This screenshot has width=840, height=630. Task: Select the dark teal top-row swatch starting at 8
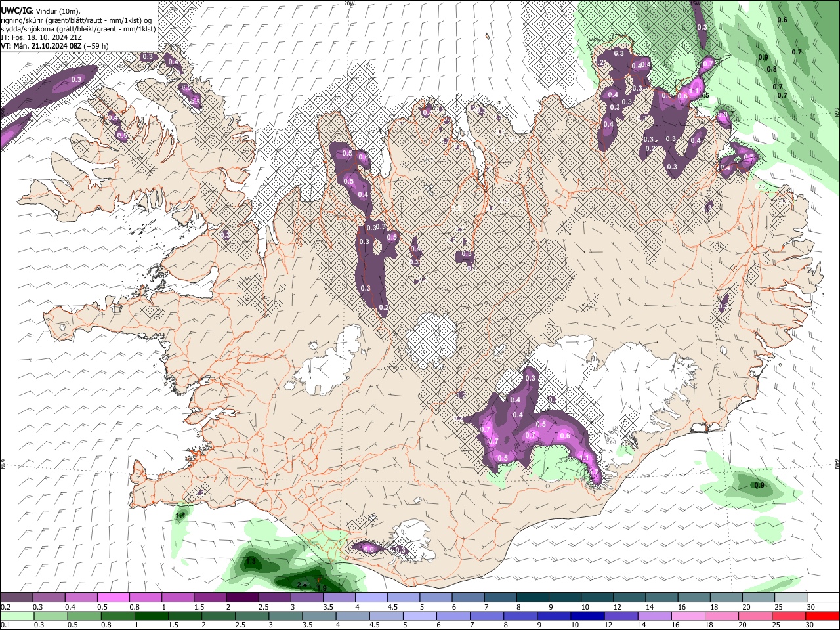pyautogui.click(x=533, y=597)
